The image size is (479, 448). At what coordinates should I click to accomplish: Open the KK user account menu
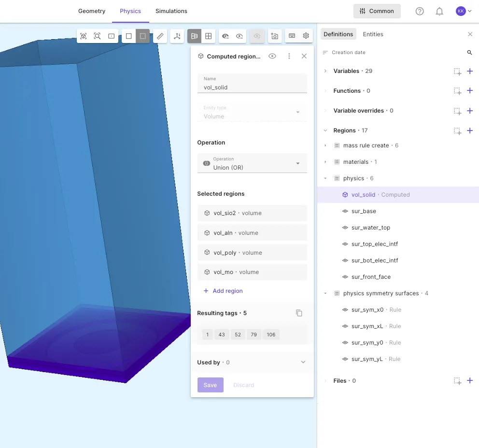pos(464,11)
